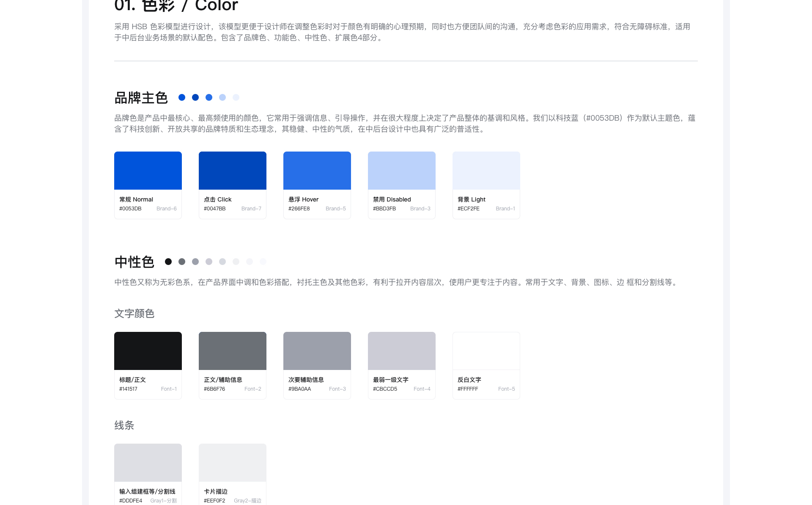Choose the #CBCCD5 Font-4 color swatch
The image size is (812, 505).
coord(402,351)
